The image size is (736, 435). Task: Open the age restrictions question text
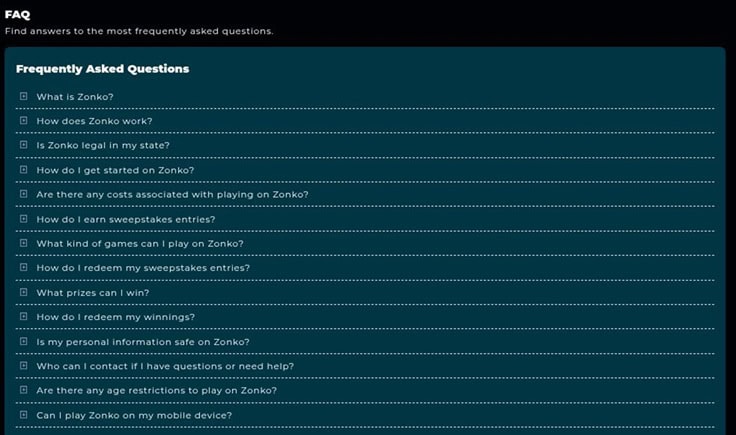point(156,390)
